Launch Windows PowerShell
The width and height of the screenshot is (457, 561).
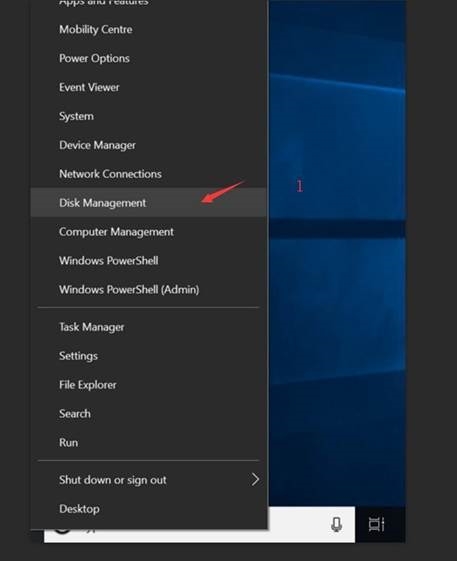(149, 260)
